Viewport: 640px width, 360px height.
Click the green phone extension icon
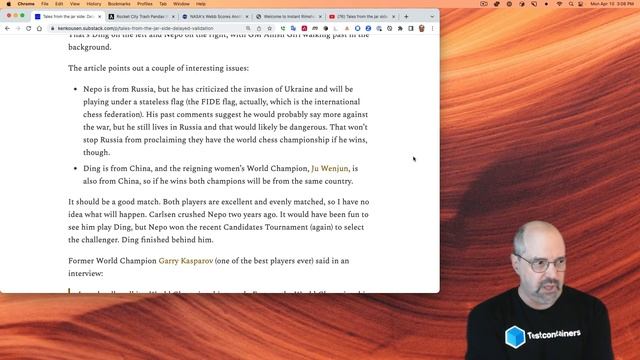click(283, 29)
